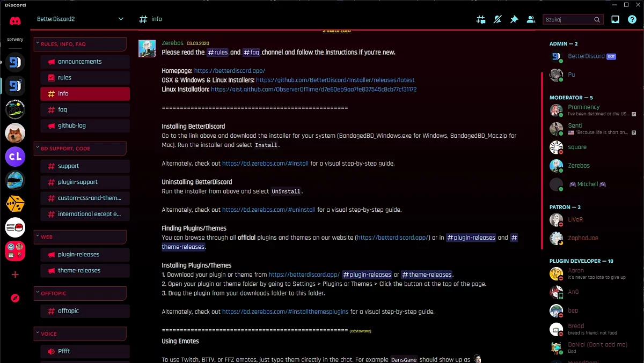Show pinned messages with pin icon
The width and height of the screenshot is (644, 363).
[x=514, y=19]
